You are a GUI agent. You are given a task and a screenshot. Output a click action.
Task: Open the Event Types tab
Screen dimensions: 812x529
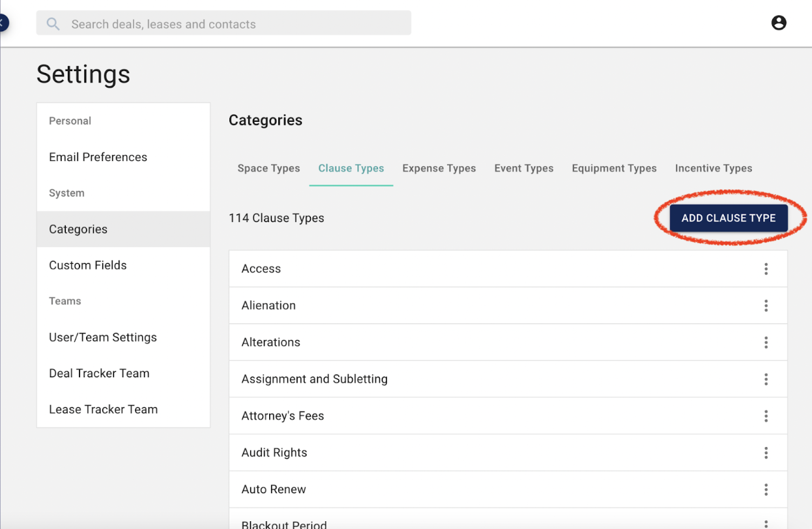point(523,168)
